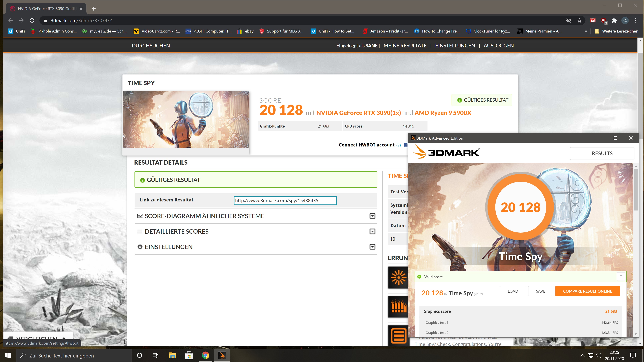Open the 3DMark app in the taskbar
Screen dimensions: 644x362
point(222,355)
